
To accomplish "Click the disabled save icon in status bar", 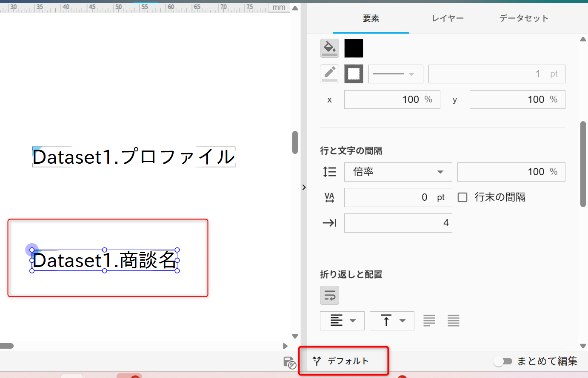I will 289,362.
